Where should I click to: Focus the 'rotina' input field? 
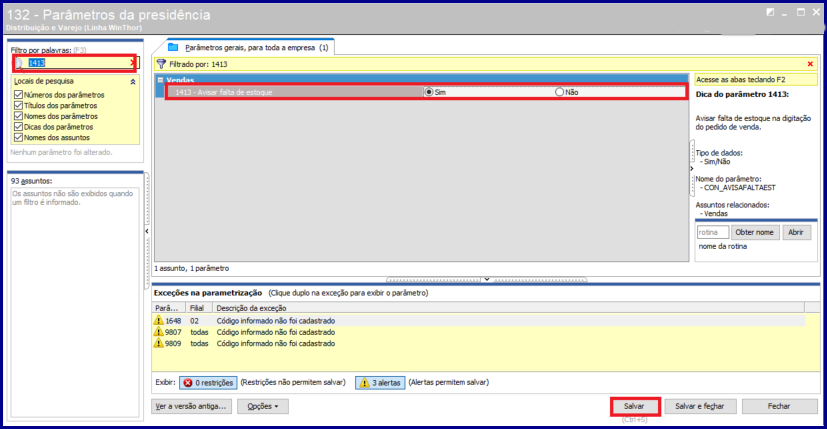coord(713,232)
